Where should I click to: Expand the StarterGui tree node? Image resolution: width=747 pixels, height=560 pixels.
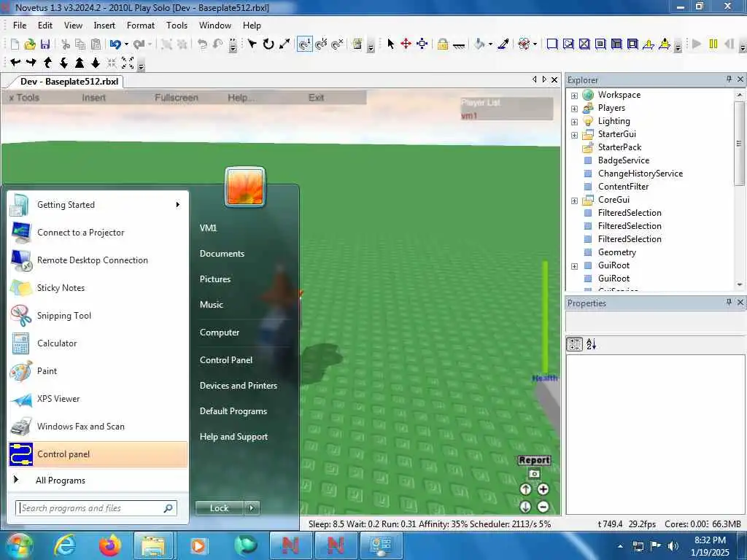(x=575, y=135)
